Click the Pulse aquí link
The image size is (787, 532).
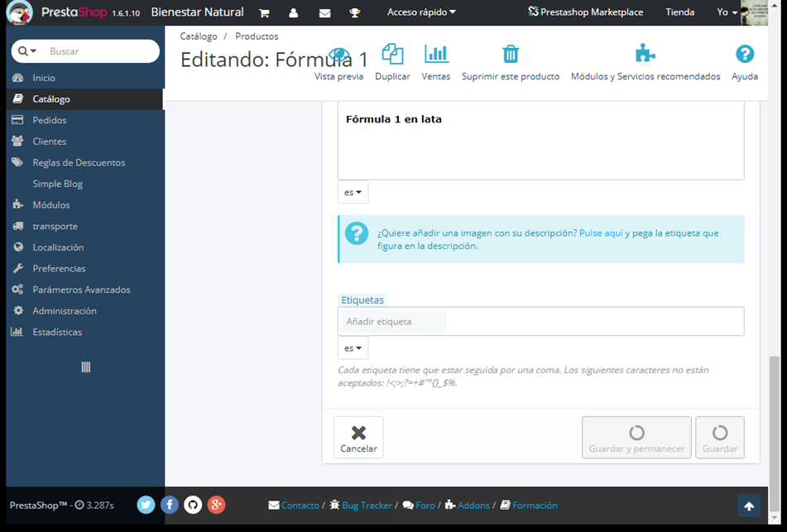click(x=601, y=232)
